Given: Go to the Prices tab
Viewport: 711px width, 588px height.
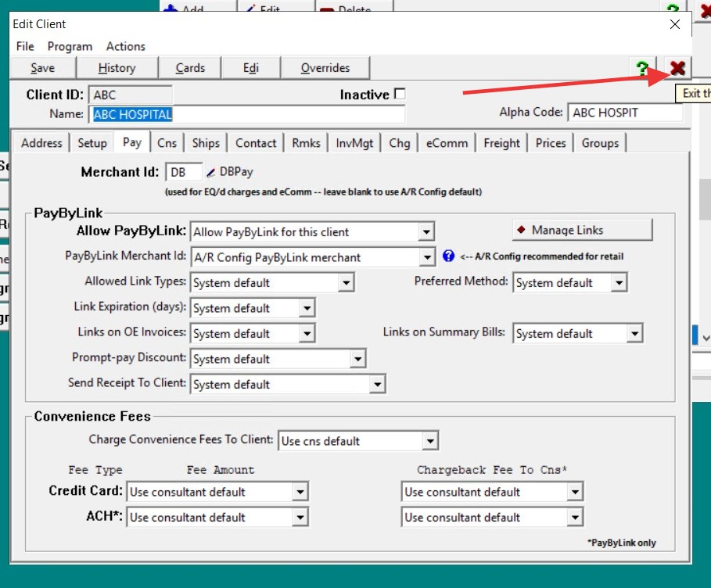Looking at the screenshot, I should 551,143.
